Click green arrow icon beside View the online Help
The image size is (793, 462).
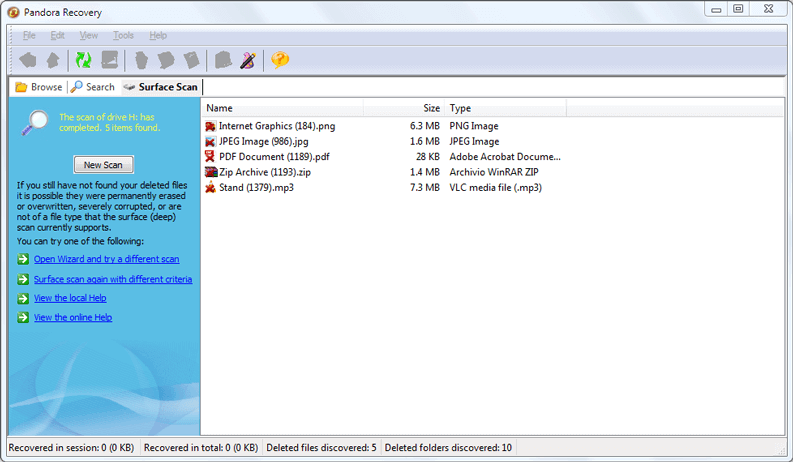click(x=23, y=317)
